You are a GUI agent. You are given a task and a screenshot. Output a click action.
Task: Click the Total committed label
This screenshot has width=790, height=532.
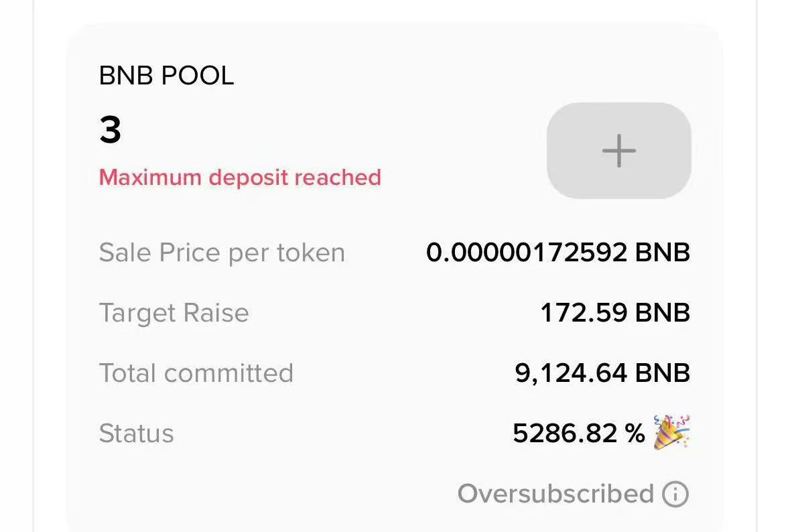click(x=196, y=373)
